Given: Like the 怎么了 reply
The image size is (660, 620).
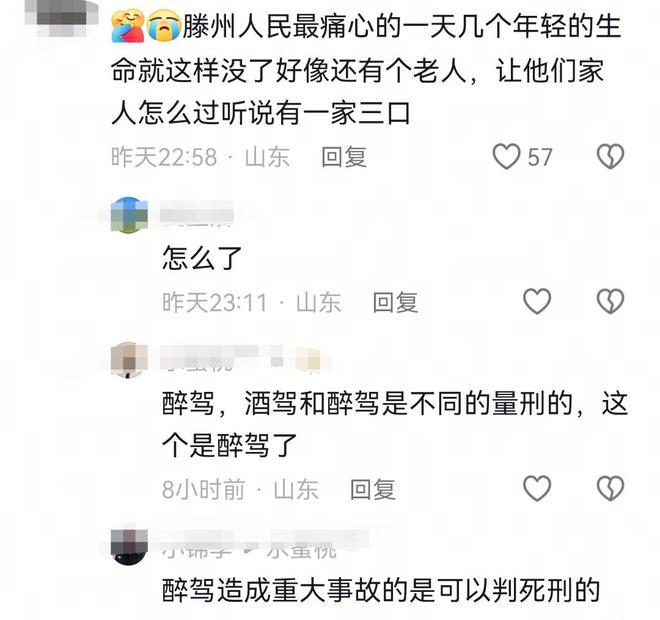Looking at the screenshot, I should (537, 301).
